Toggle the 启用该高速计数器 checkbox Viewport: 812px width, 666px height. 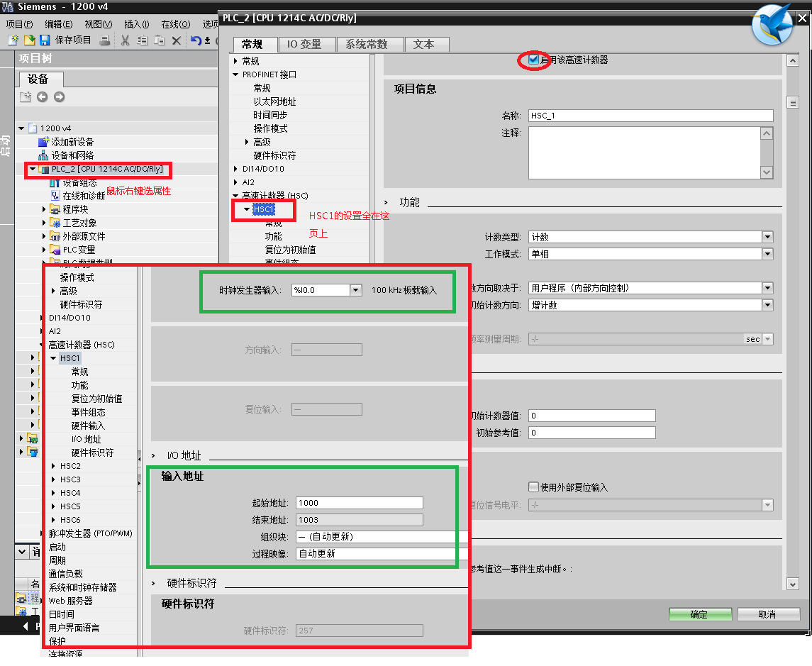(533, 60)
